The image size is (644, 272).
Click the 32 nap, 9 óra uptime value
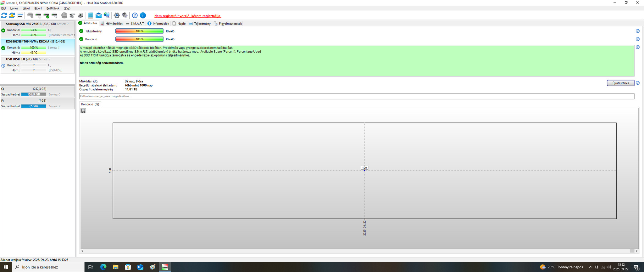tap(134, 82)
